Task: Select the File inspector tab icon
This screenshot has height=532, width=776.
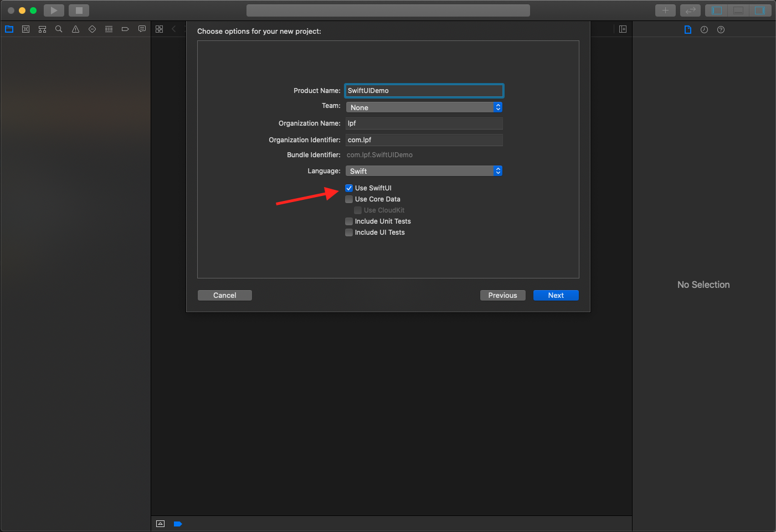Action: tap(687, 30)
